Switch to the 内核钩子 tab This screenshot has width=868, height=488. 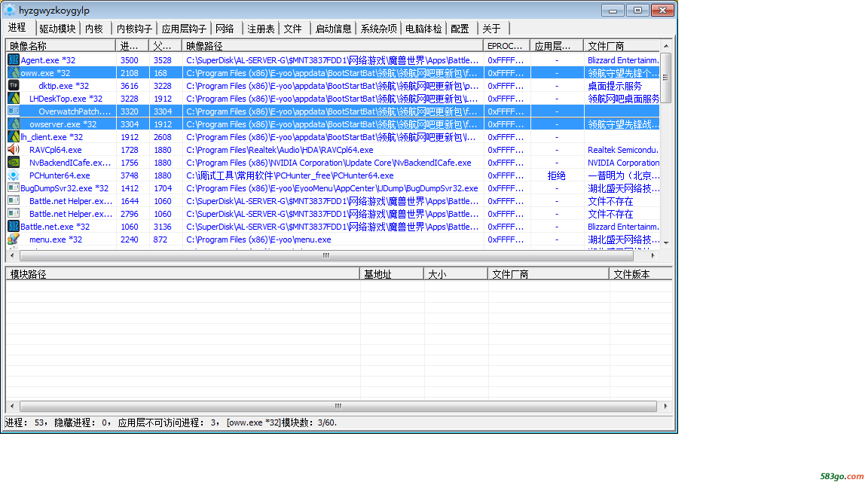point(134,29)
